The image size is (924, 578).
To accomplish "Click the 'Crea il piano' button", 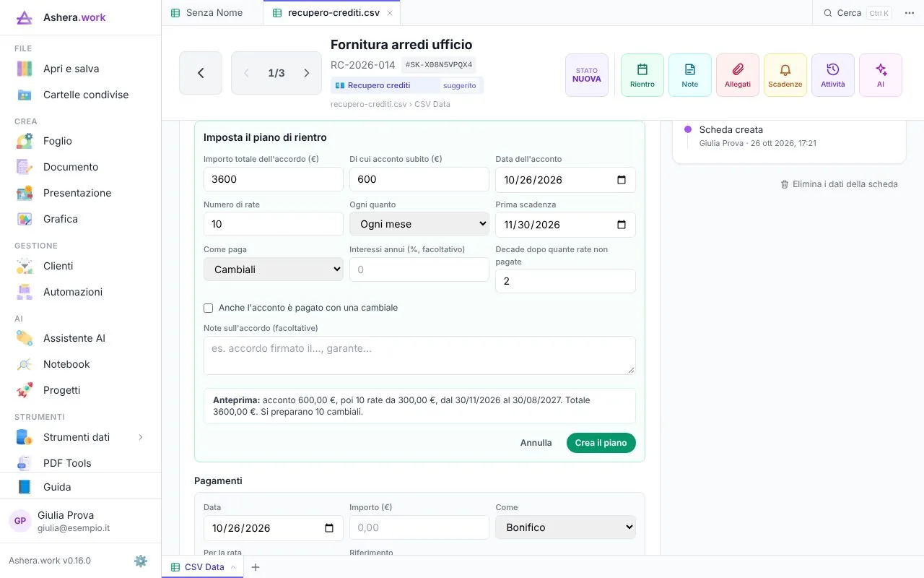I will pos(601,443).
